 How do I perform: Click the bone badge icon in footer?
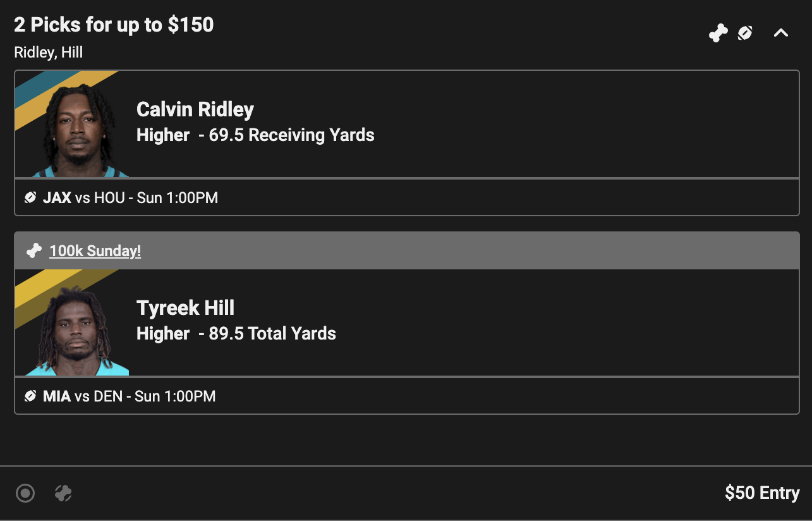63,493
